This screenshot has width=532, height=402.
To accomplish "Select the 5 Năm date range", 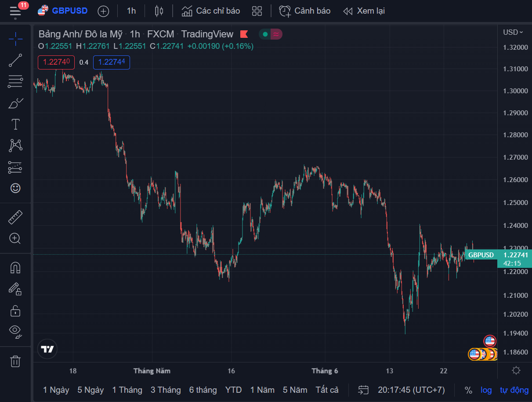I will tap(295, 390).
